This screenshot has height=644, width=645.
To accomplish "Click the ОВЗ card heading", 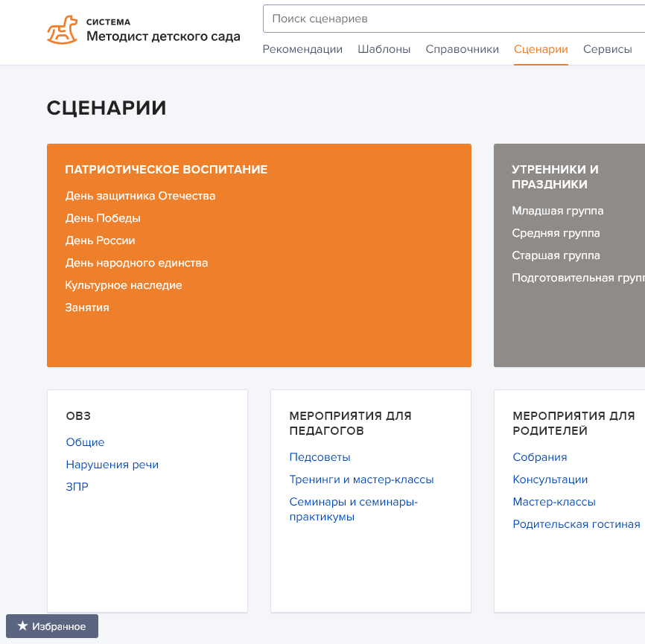I will click(78, 415).
